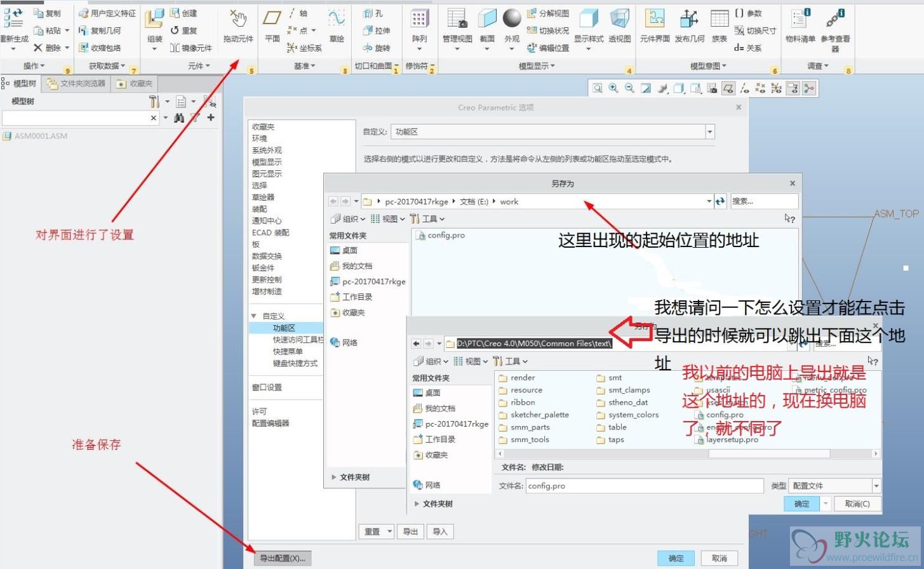Viewport: 924px width, 569px height.
Task: Open the 自定义 功能区 combo box
Action: tap(552, 132)
